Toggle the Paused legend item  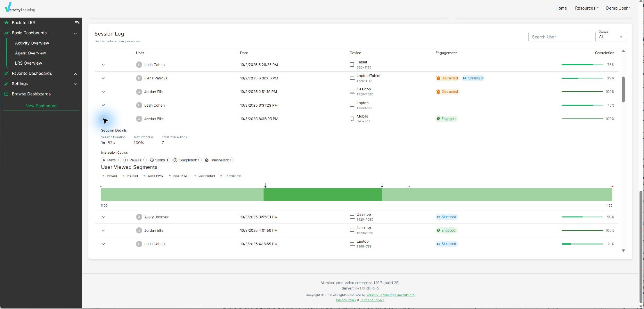[x=130, y=176]
